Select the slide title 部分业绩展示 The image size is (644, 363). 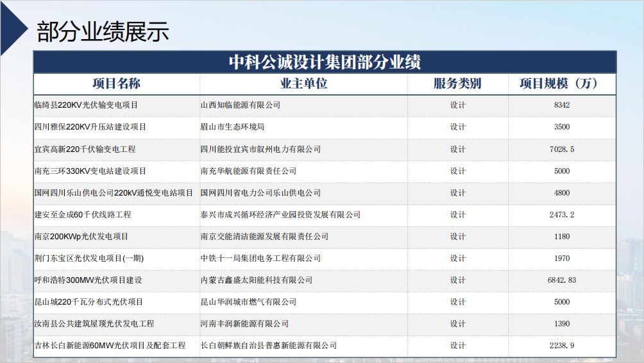tap(103, 31)
